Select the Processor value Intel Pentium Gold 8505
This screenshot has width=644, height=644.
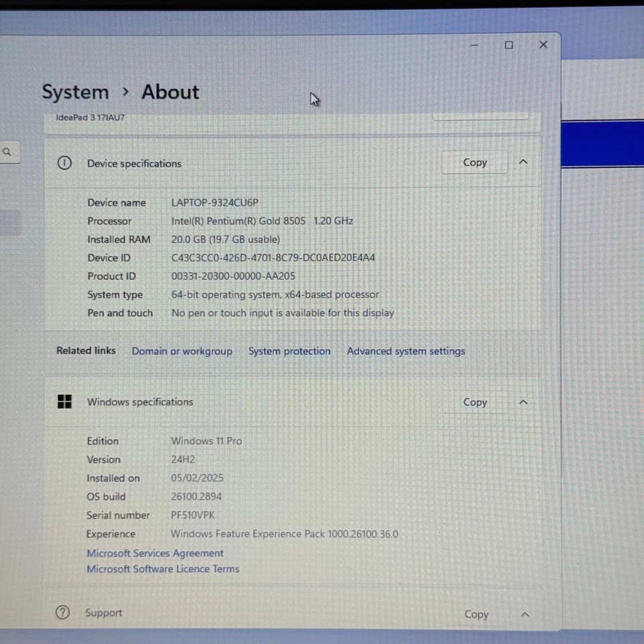(x=262, y=221)
